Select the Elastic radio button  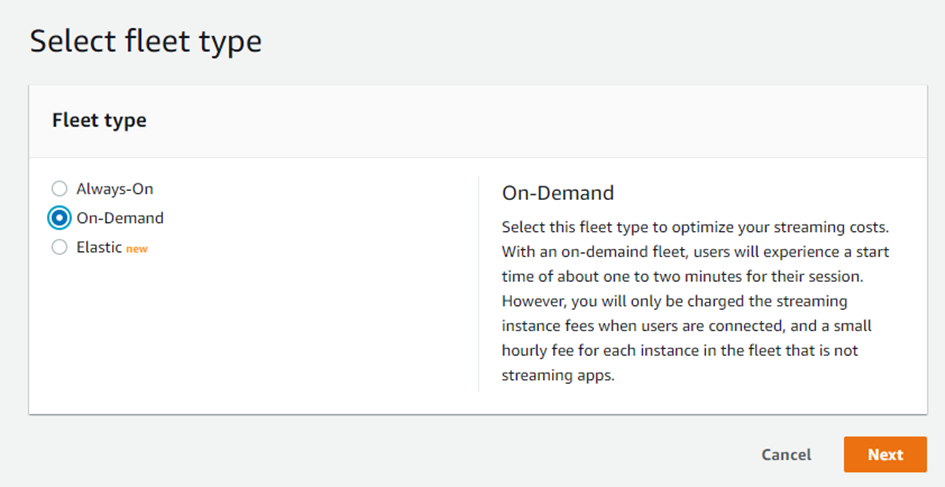[x=60, y=247]
